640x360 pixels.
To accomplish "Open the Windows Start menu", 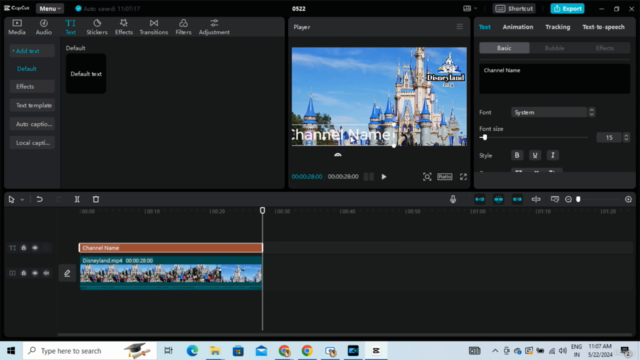I will point(11,351).
